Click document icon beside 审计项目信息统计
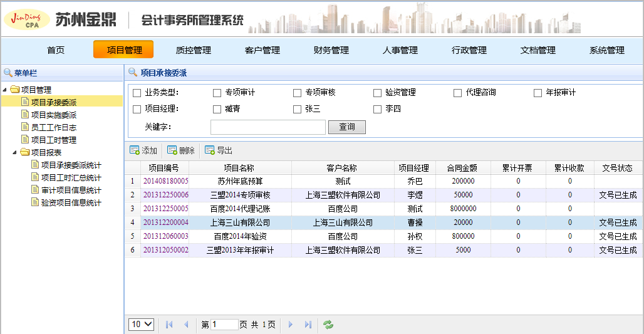 pos(35,189)
